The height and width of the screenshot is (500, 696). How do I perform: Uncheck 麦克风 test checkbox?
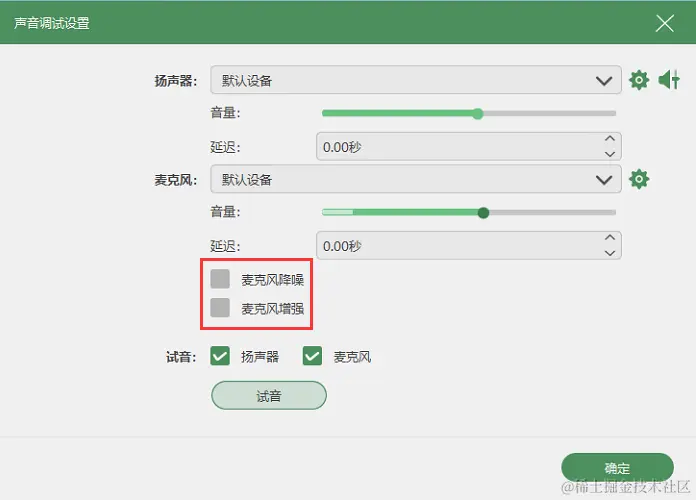[x=312, y=356]
